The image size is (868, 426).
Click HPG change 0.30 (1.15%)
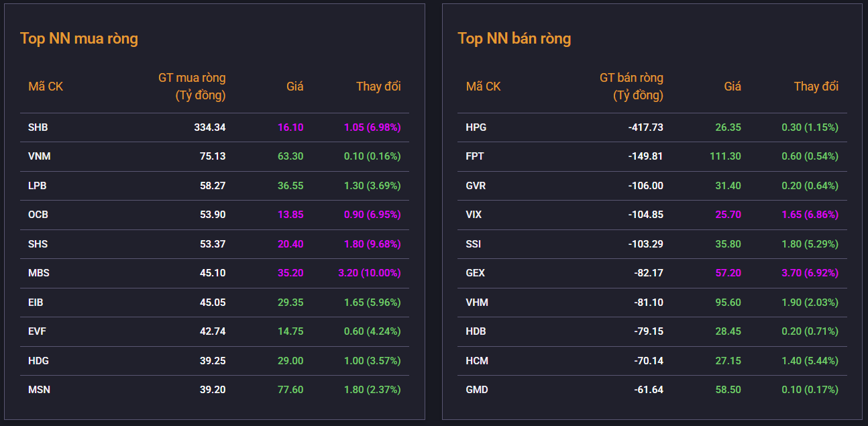tap(810, 127)
